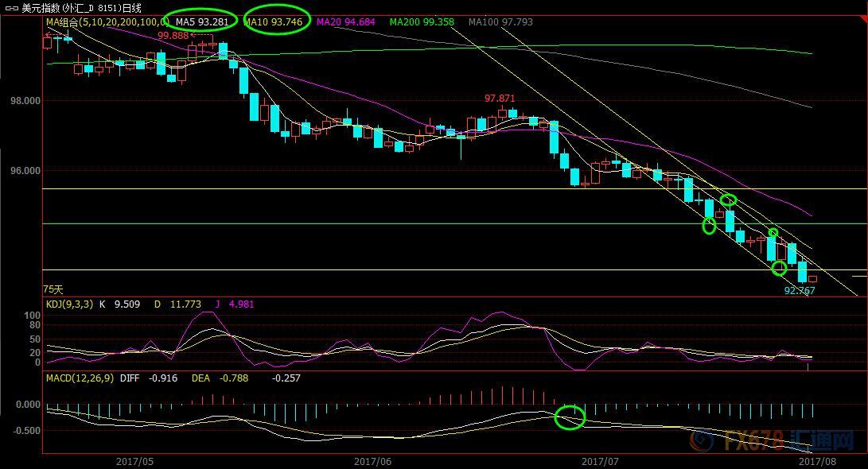Viewport: 868px width, 469px height.
Task: Click the MACD axis label -0.500
Action: click(x=26, y=431)
